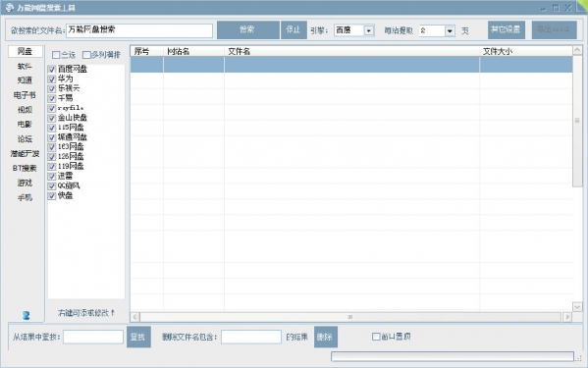Select the 潜能开发 category tab
Screen dimensions: 588x368
pos(25,154)
